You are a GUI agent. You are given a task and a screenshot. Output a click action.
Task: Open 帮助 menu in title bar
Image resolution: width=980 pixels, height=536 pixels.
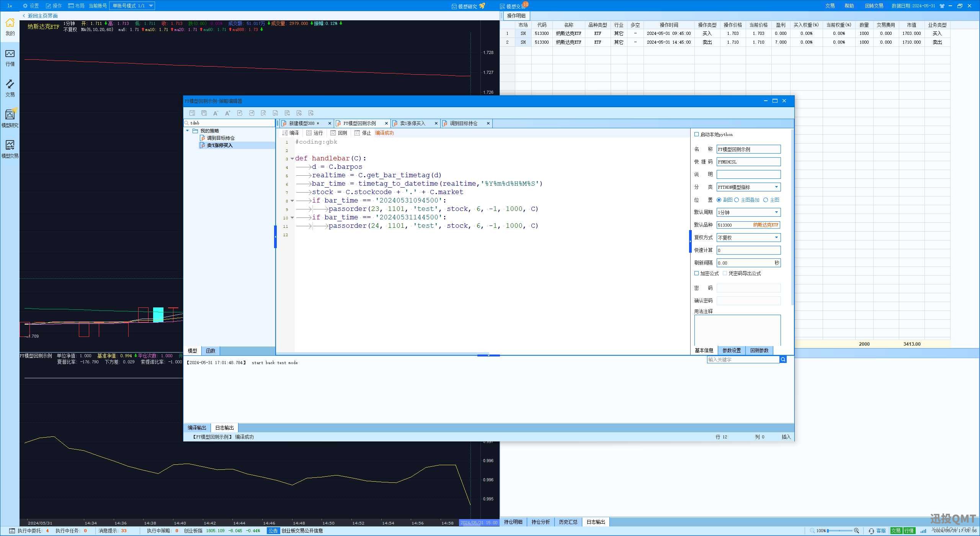849,6
